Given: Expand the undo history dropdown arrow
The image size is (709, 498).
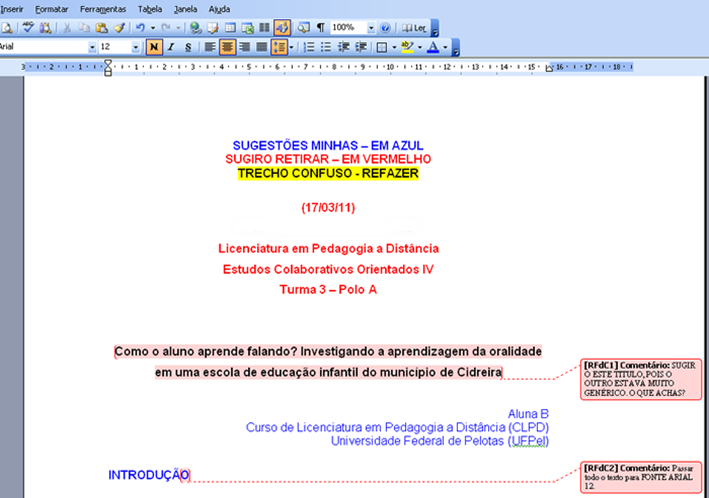Looking at the screenshot, I should pyautogui.click(x=153, y=28).
